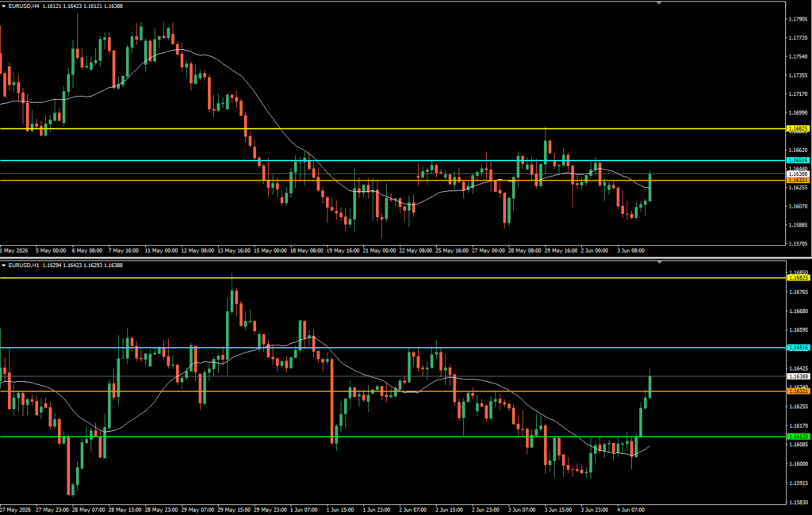Click the 1.16170 price label on H1 scale
This screenshot has height=515, width=812.
coord(798,425)
